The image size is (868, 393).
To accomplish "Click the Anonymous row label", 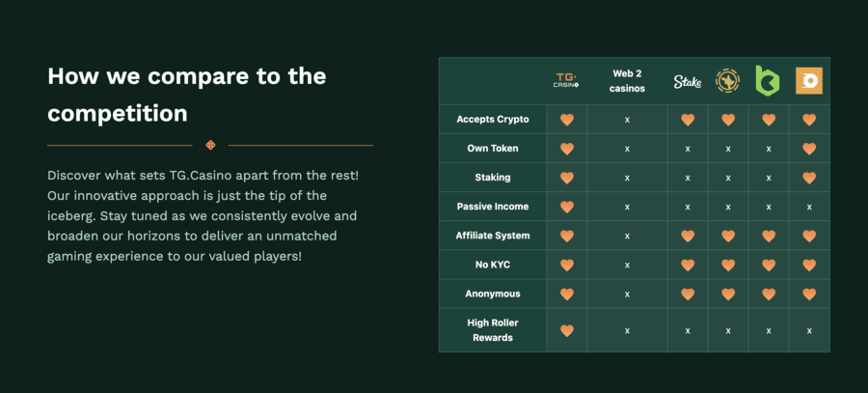I will click(493, 294).
